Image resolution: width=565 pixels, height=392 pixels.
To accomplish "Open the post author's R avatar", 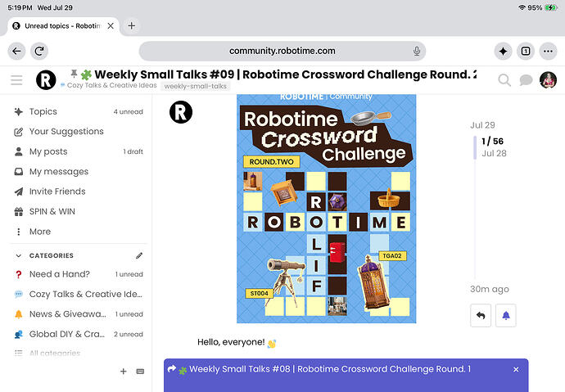I will [x=181, y=112].
